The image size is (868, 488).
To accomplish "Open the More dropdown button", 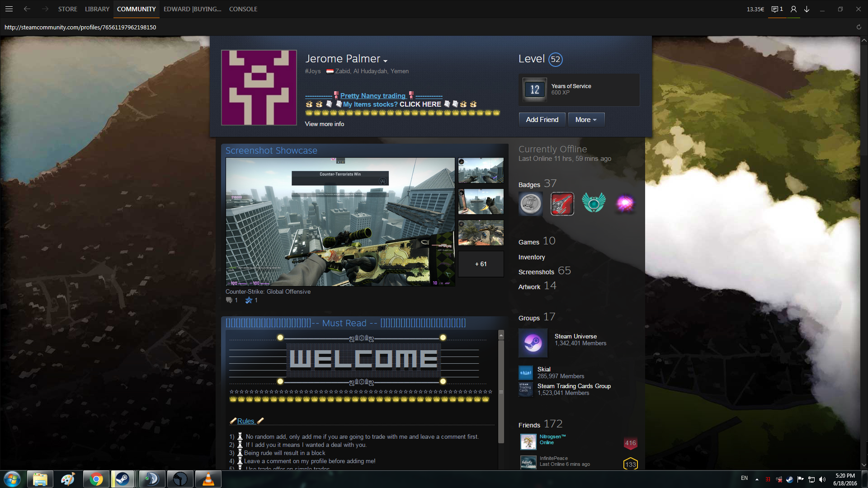I will point(586,120).
